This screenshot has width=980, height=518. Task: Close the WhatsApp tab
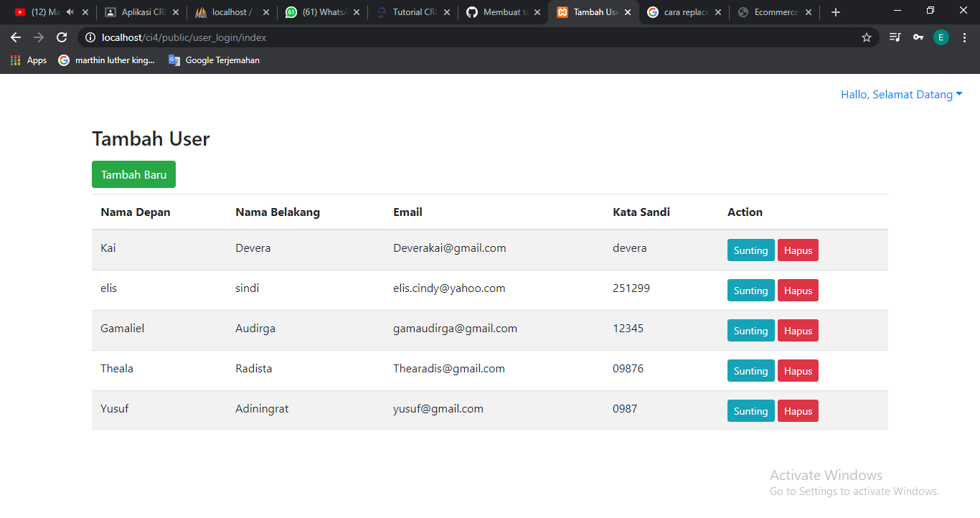(357, 12)
